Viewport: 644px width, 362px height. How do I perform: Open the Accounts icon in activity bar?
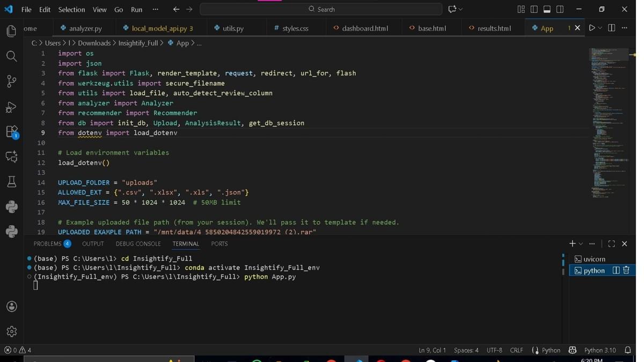11,306
